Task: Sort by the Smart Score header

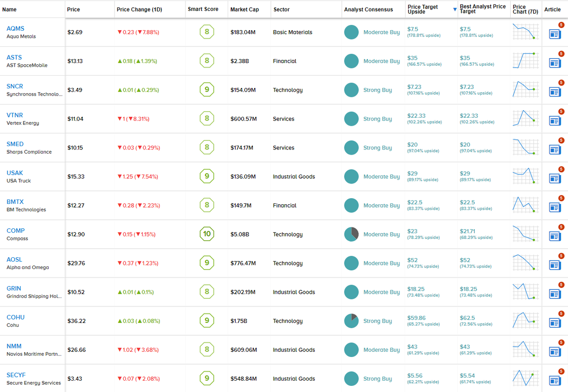Action: pos(203,9)
